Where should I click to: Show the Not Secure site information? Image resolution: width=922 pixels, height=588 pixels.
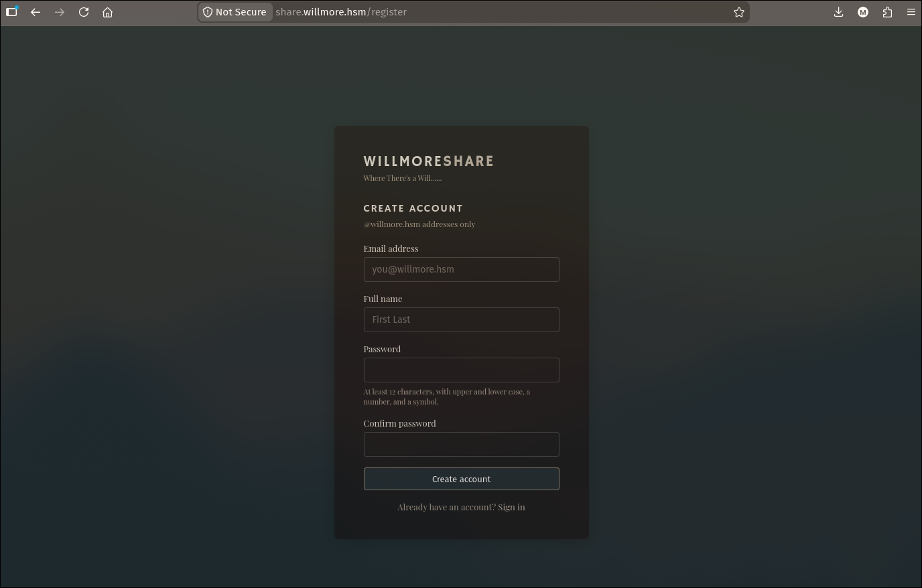pos(235,12)
